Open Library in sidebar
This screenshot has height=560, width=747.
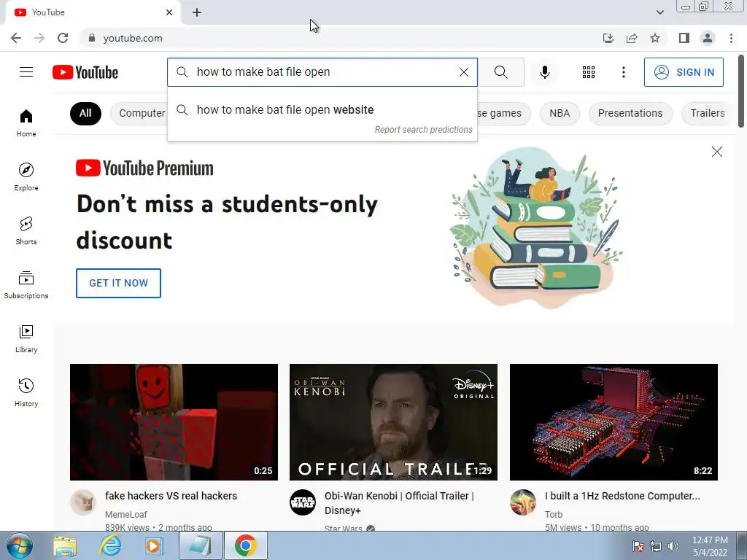click(26, 338)
